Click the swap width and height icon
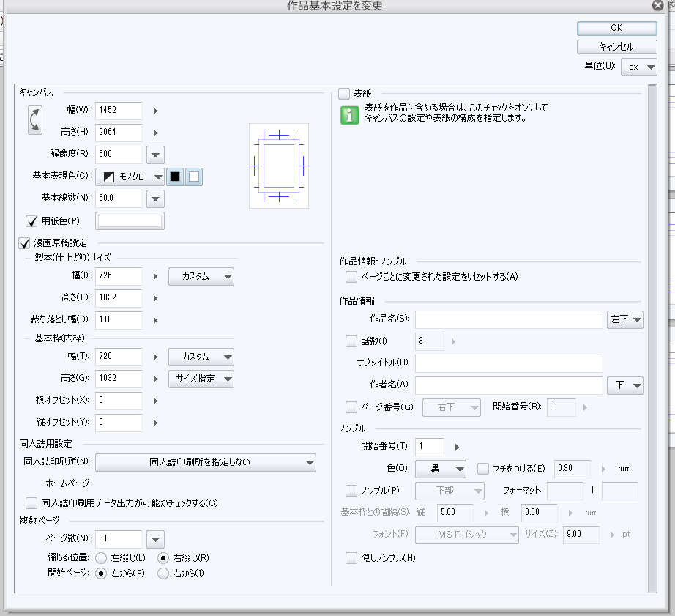 35,121
